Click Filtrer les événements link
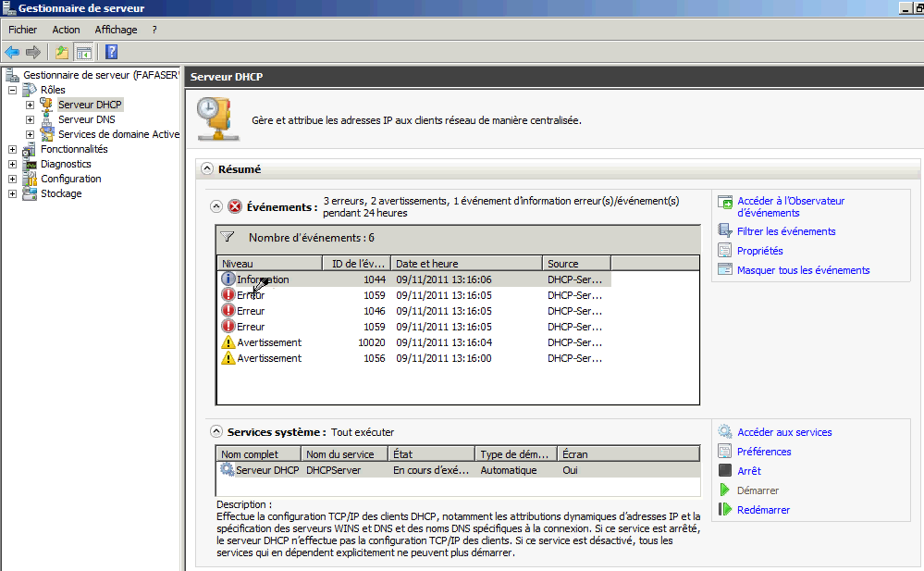This screenshot has width=924, height=571. click(786, 231)
